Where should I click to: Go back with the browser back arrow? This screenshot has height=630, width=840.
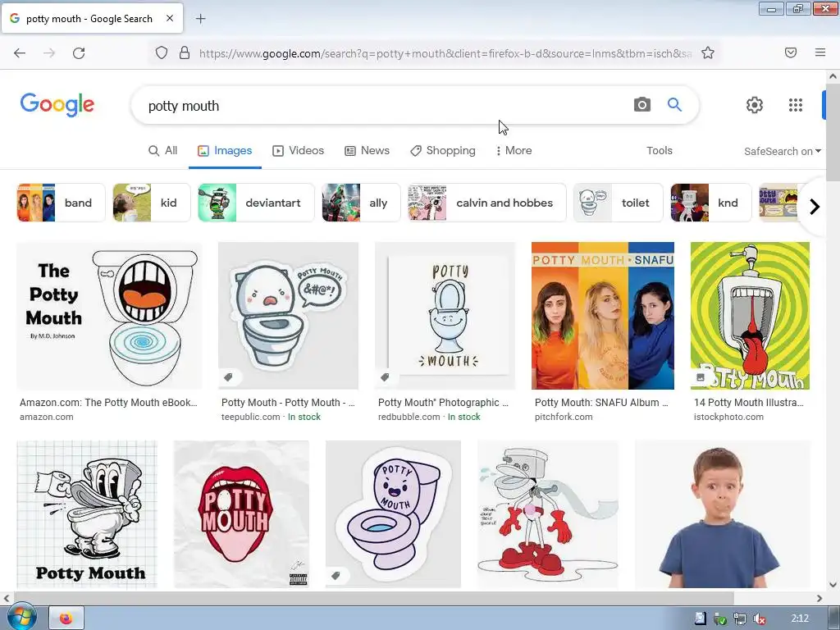coord(20,53)
